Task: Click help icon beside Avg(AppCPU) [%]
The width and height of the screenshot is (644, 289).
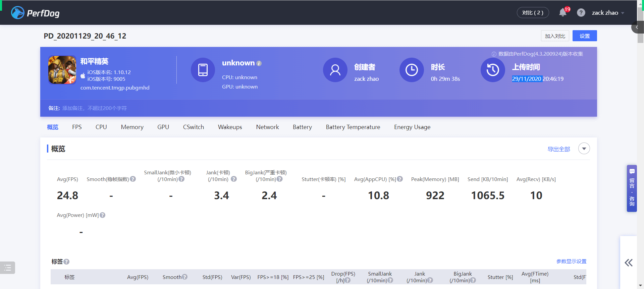Action: (x=400, y=179)
